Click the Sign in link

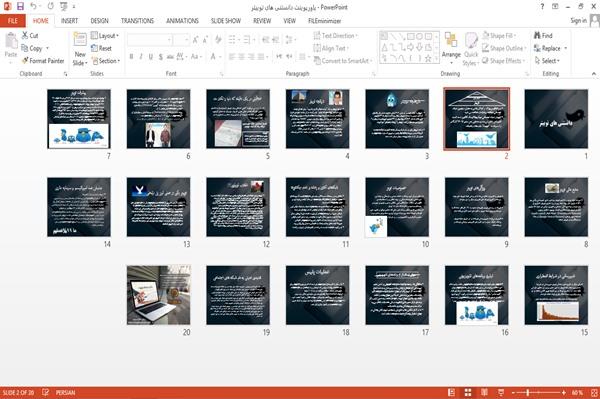(x=578, y=21)
